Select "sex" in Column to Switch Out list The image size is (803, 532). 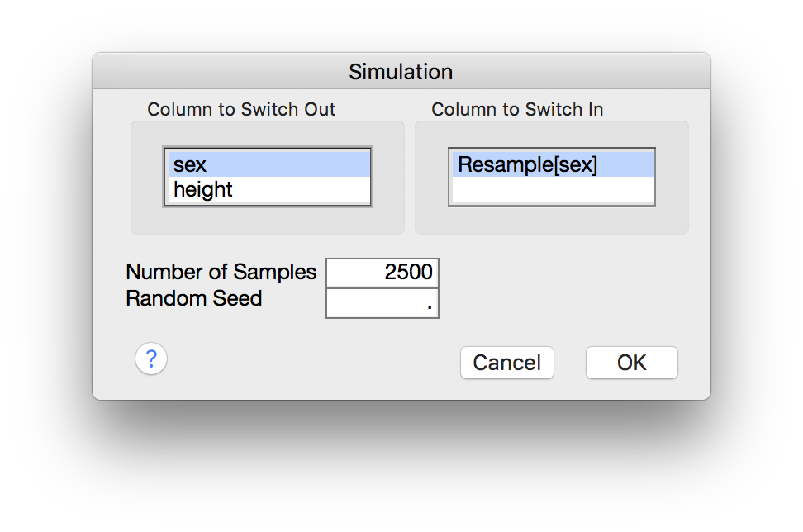tap(267, 164)
